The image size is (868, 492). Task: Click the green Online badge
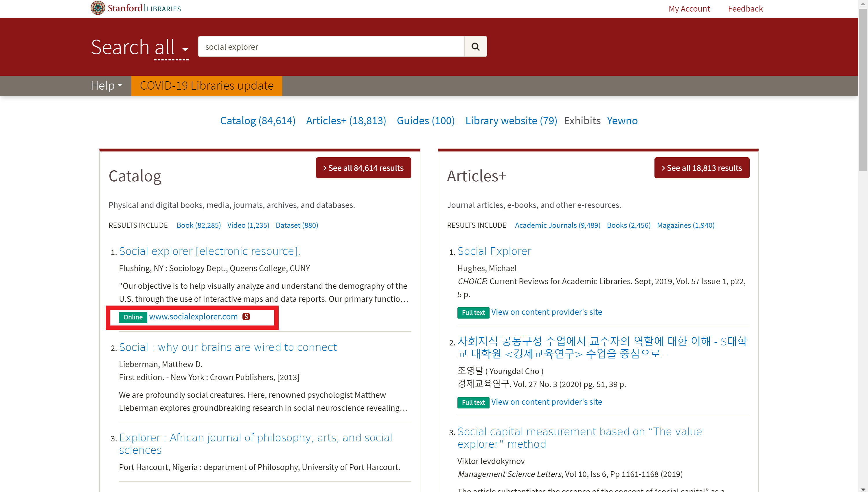133,317
